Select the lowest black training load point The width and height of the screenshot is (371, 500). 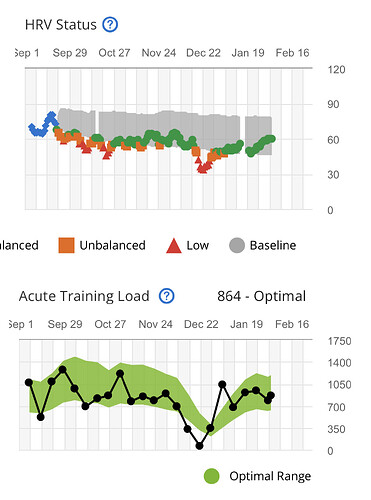[x=199, y=446]
